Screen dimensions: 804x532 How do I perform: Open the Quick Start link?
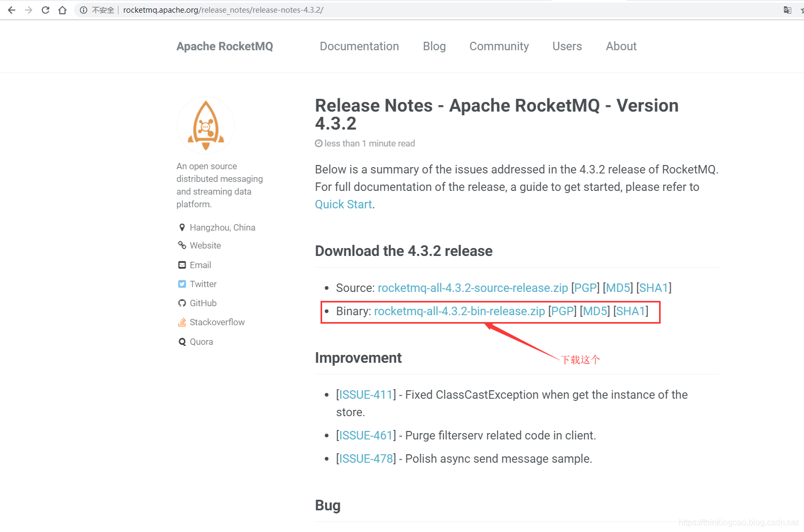(x=343, y=204)
